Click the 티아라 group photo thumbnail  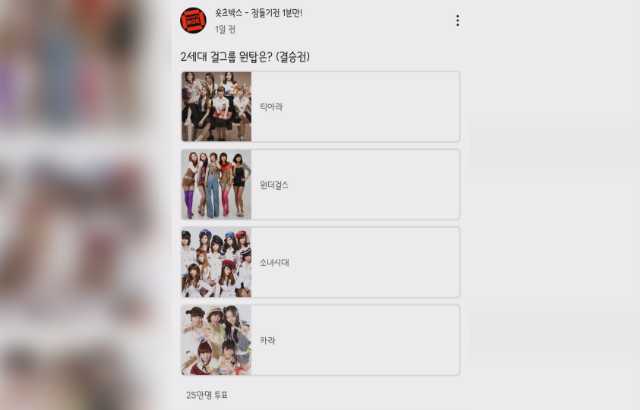point(216,106)
